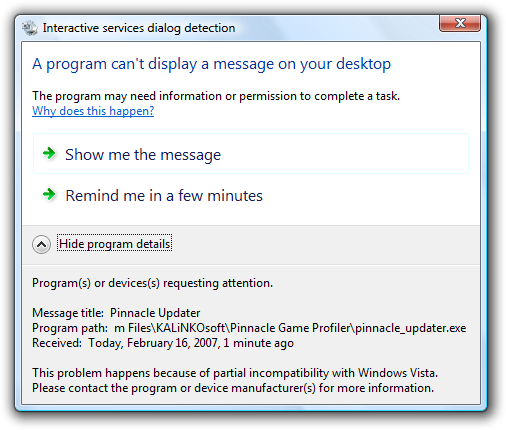Collapse details using the round chevron button
Screen dimensions: 506x430
[41, 244]
